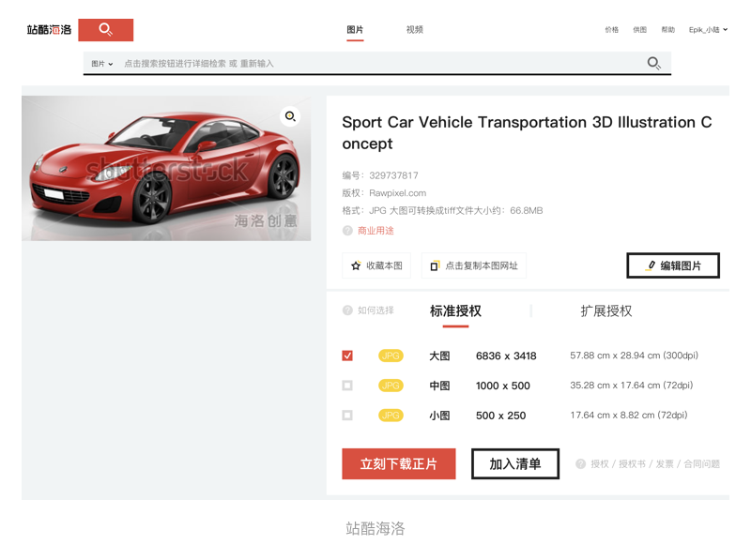This screenshot has height=560, width=751.
Task: Open the 图片 search type dropdown
Action: pos(102,64)
